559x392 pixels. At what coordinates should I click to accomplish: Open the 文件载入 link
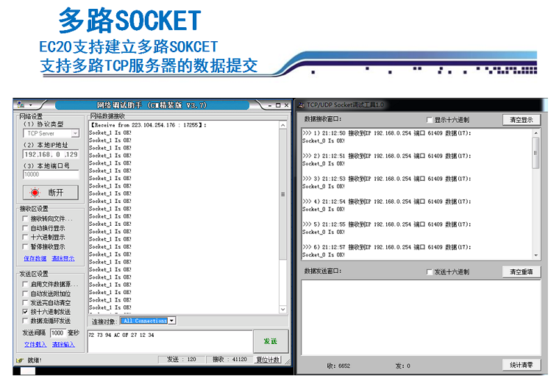tap(35, 344)
